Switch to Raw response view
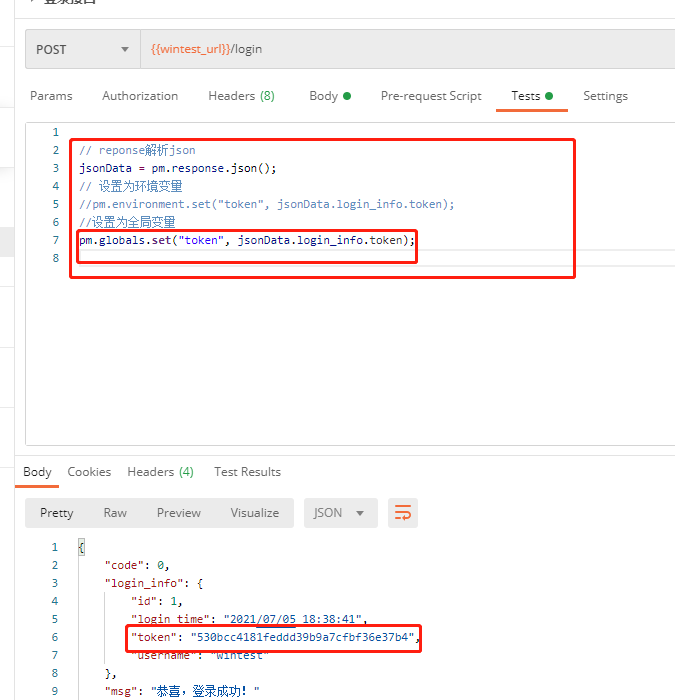Image resolution: width=675 pixels, height=700 pixels. click(x=115, y=513)
